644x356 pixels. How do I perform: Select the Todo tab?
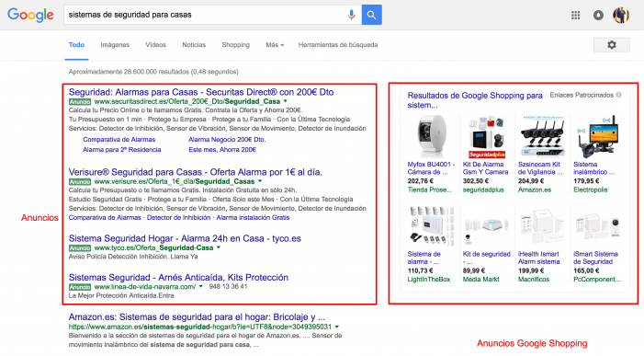(x=76, y=45)
